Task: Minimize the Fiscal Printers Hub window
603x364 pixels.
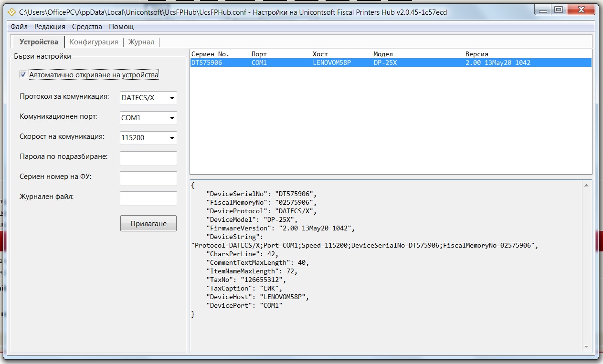Action: (542, 10)
